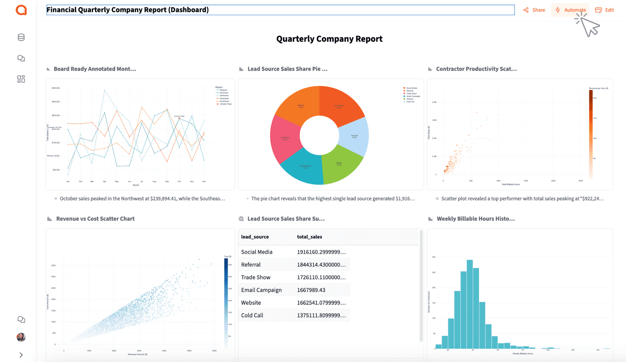
Task: Click the Lead Source Sales Share Pie chart icon
Action: (241, 69)
